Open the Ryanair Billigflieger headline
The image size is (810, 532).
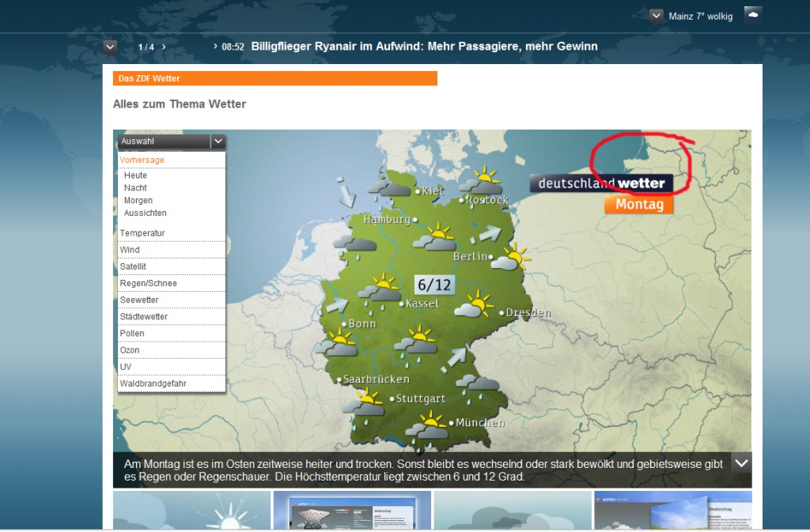click(x=424, y=47)
